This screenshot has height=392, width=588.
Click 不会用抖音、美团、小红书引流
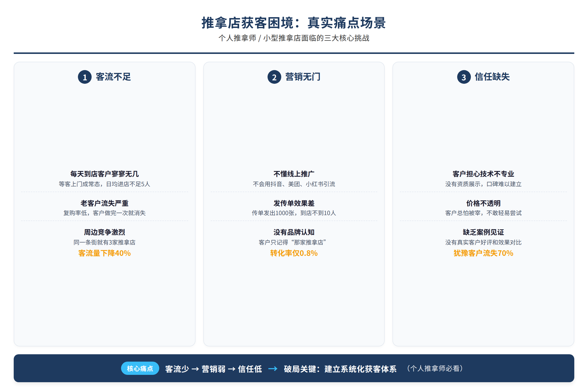294,184
